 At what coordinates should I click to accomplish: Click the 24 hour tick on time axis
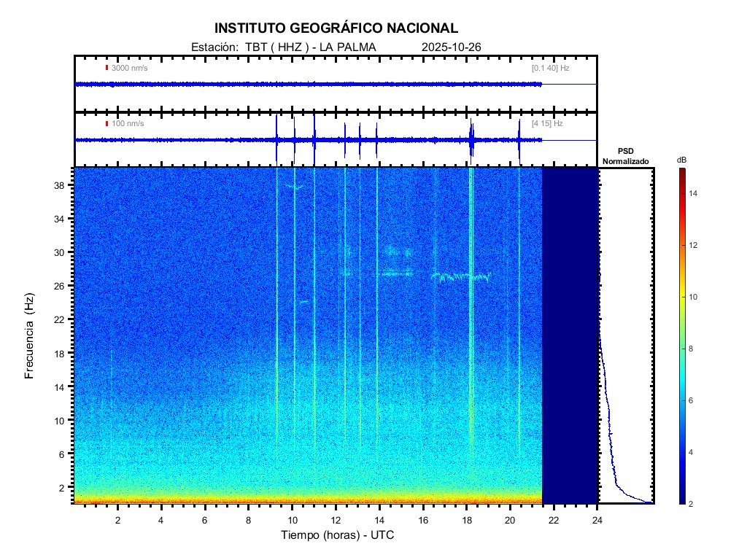click(x=597, y=518)
